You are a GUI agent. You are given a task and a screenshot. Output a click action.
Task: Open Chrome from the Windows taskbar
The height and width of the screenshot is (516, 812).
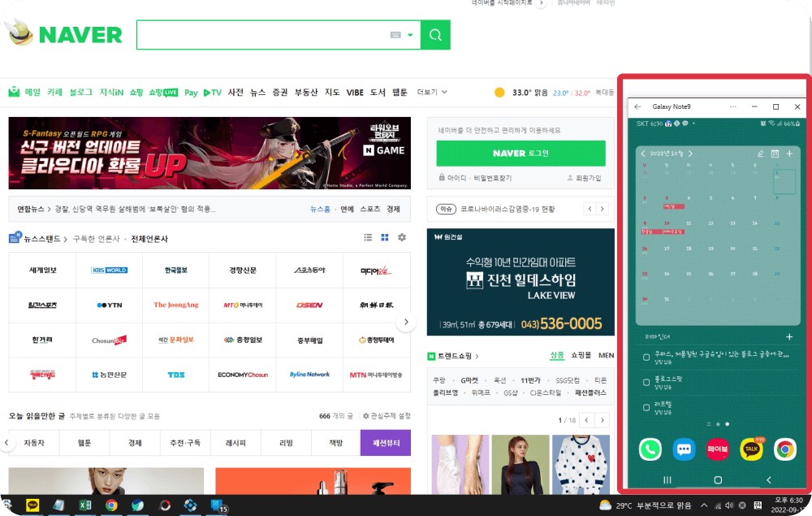pos(111,505)
